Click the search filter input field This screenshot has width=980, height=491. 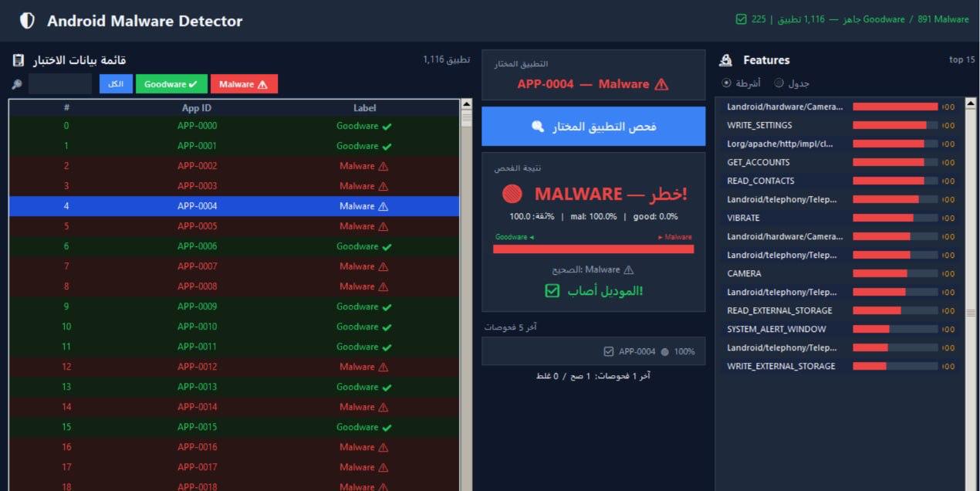[x=60, y=84]
